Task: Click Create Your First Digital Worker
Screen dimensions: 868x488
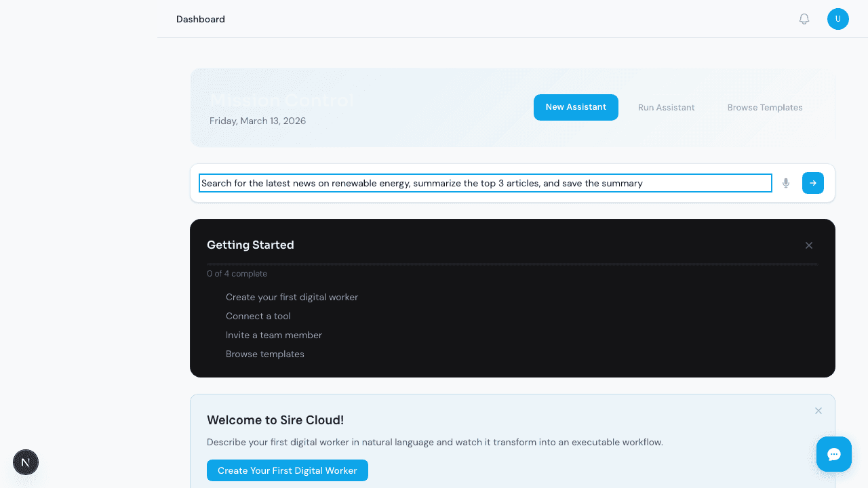Action: point(287,470)
